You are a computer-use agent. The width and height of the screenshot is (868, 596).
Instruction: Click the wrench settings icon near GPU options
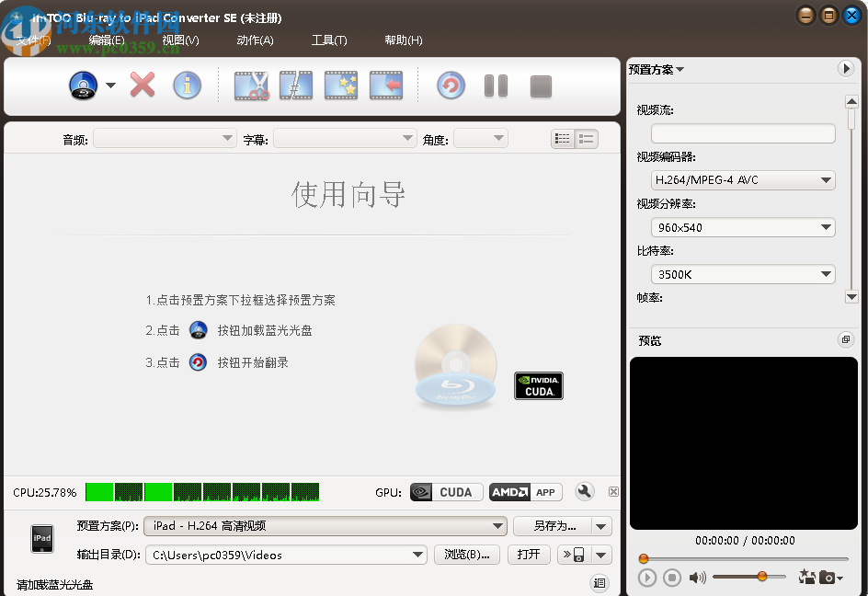click(585, 492)
